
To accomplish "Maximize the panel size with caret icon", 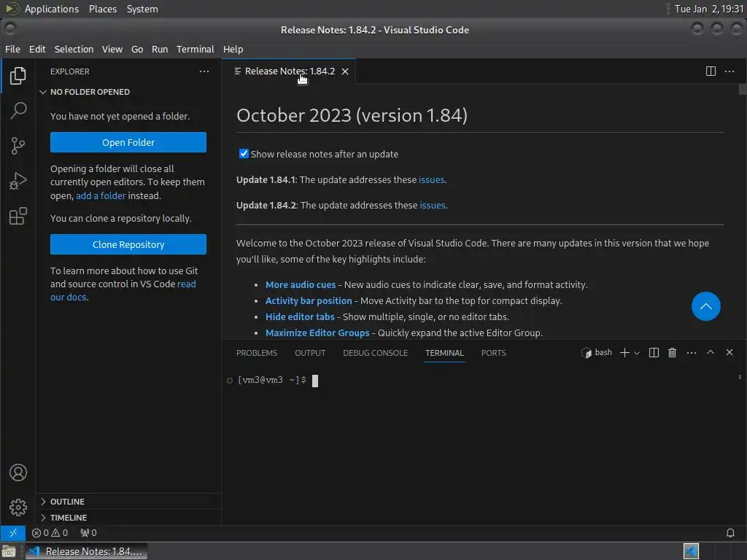I will tap(711, 352).
